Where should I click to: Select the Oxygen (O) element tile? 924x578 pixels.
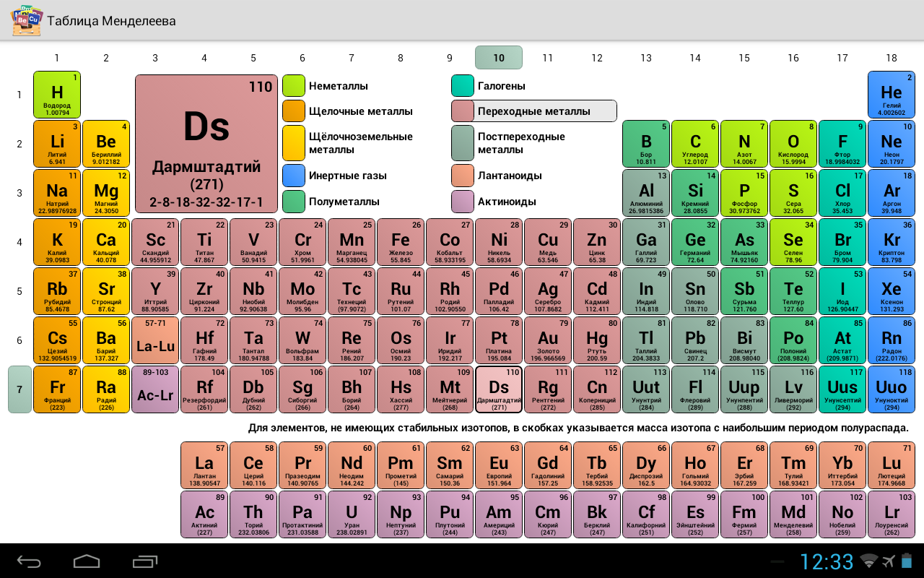(x=793, y=144)
